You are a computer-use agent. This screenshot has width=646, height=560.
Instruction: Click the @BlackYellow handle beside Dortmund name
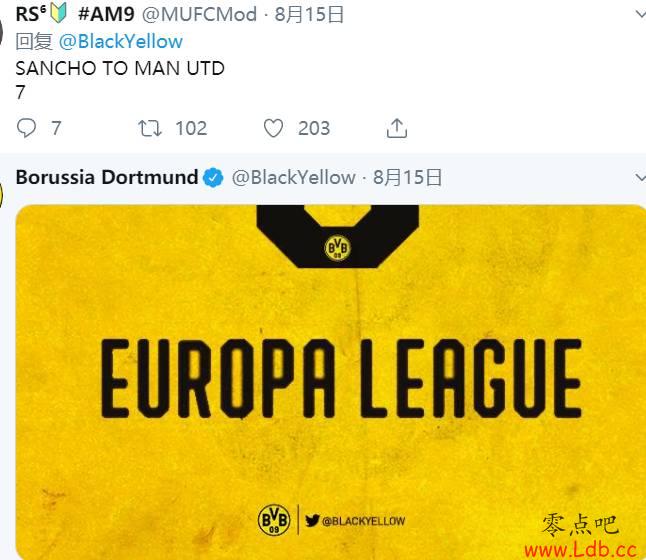click(x=294, y=178)
